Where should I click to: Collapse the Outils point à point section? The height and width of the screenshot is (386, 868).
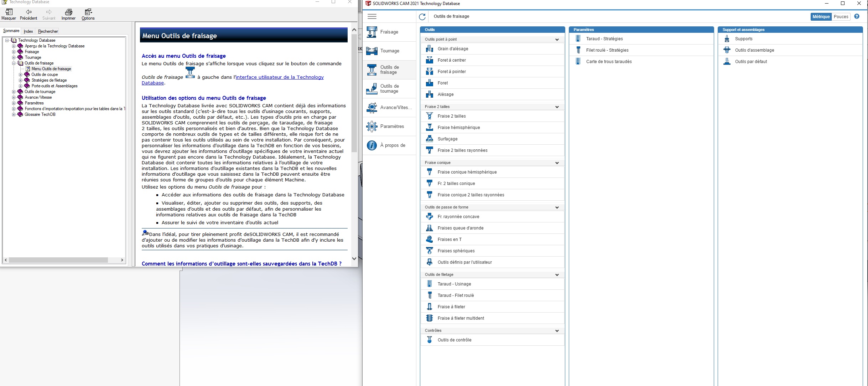tap(557, 40)
